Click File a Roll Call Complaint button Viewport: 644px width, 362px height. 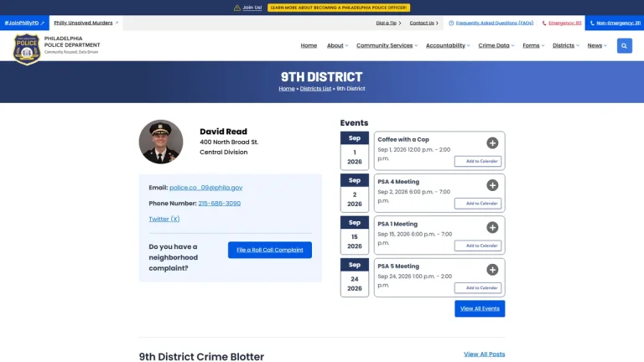click(x=270, y=250)
